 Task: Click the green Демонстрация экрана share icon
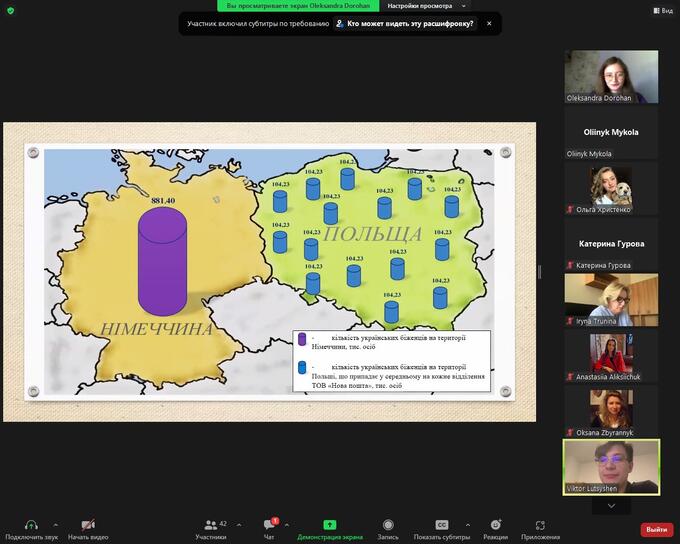(329, 524)
